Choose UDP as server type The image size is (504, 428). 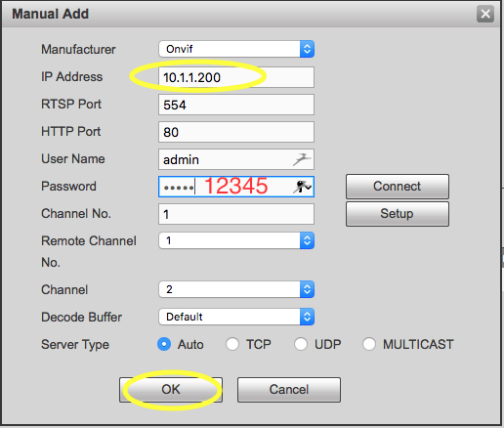pos(300,344)
